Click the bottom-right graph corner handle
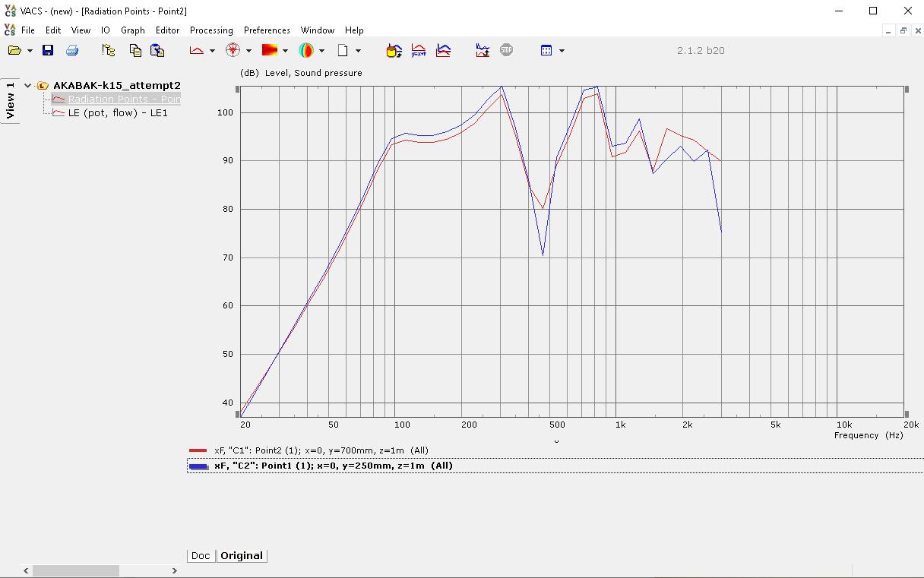The width and height of the screenshot is (924, 578). coord(907,413)
